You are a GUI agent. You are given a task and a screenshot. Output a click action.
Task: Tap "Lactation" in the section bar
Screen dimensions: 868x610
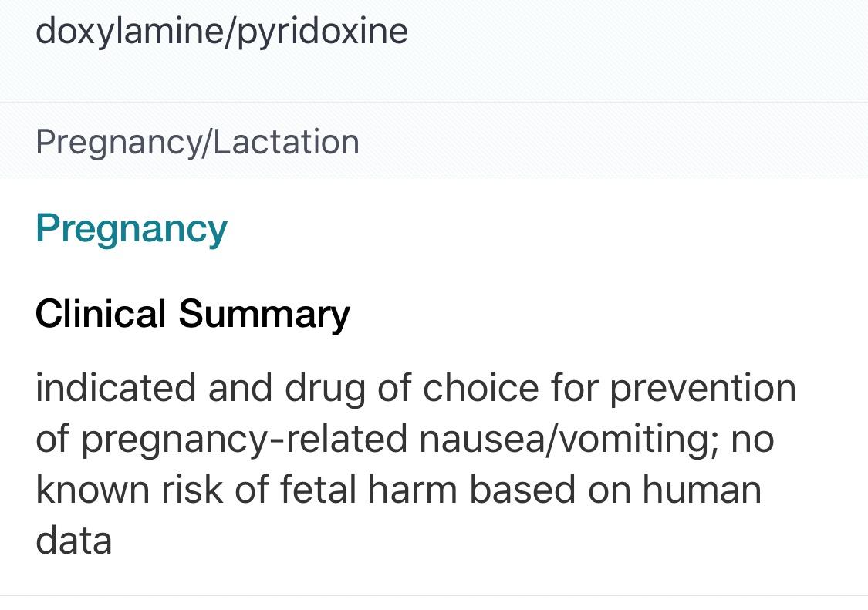click(x=286, y=142)
